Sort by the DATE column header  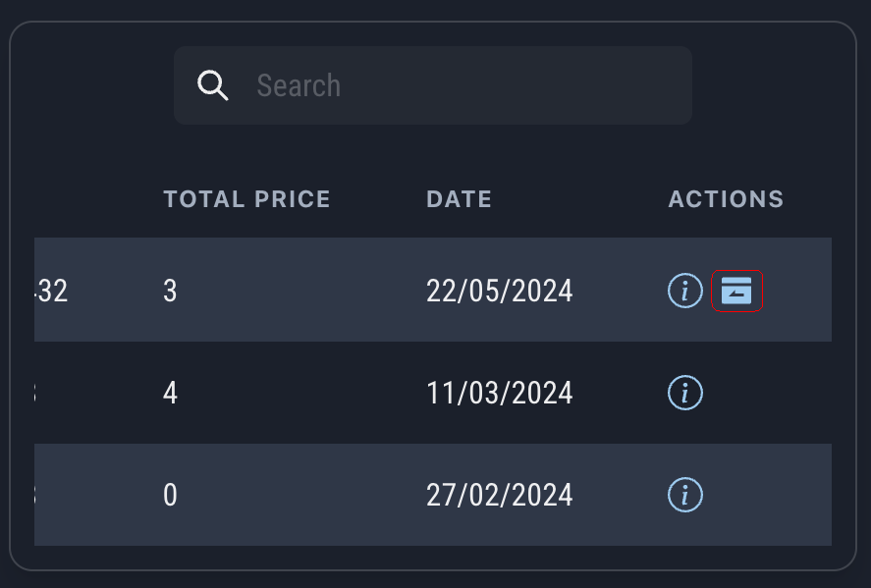pos(459,199)
